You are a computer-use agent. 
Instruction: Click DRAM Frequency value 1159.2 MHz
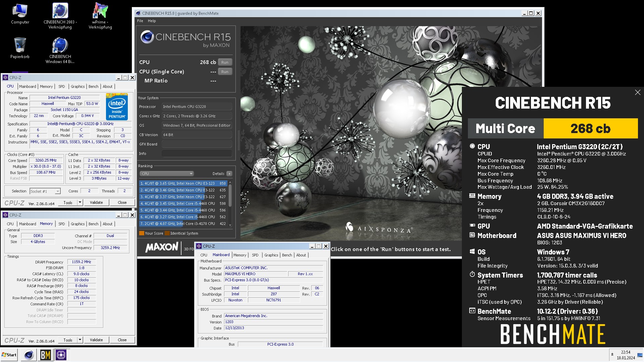tap(82, 262)
